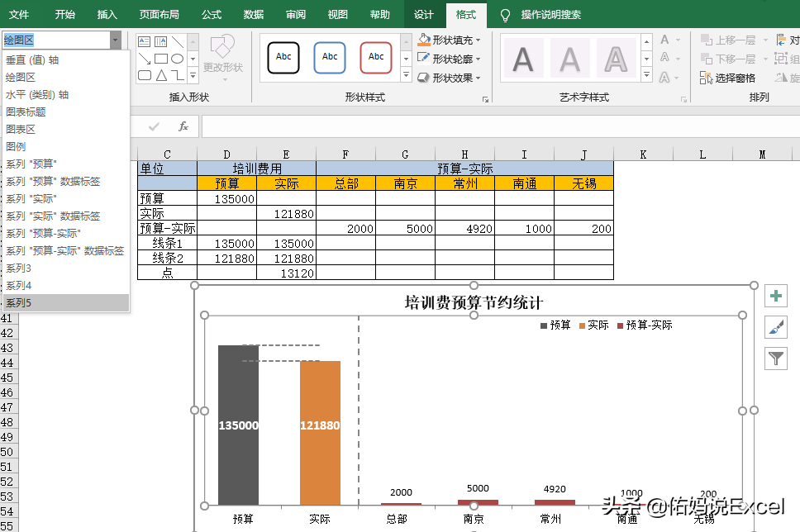Open the 选择窗格 selection pane

pos(727,78)
